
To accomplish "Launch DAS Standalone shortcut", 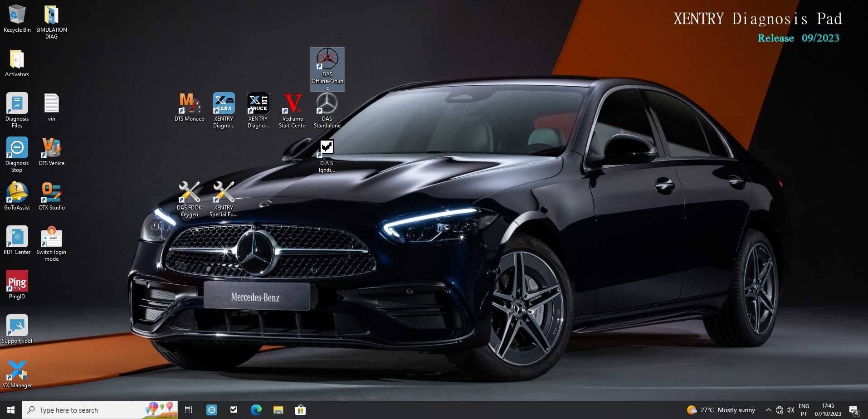I will [327, 110].
